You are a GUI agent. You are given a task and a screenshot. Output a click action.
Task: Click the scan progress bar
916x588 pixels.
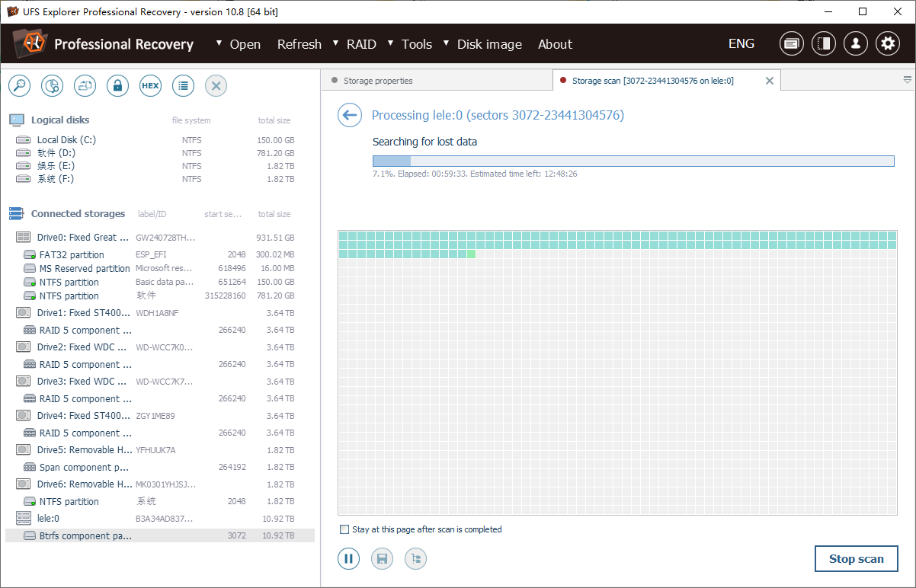tap(633, 161)
